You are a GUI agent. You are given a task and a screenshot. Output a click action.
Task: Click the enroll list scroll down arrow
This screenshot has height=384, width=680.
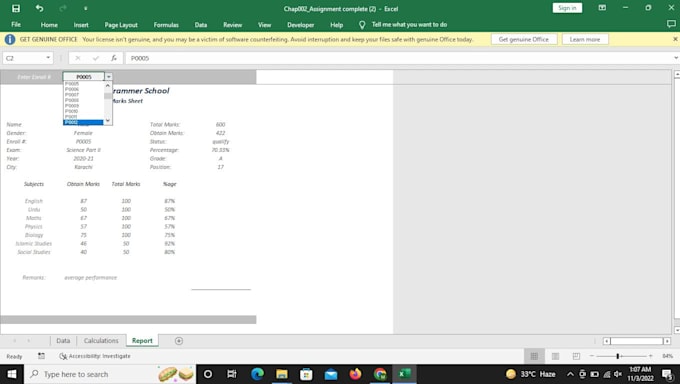click(x=108, y=121)
